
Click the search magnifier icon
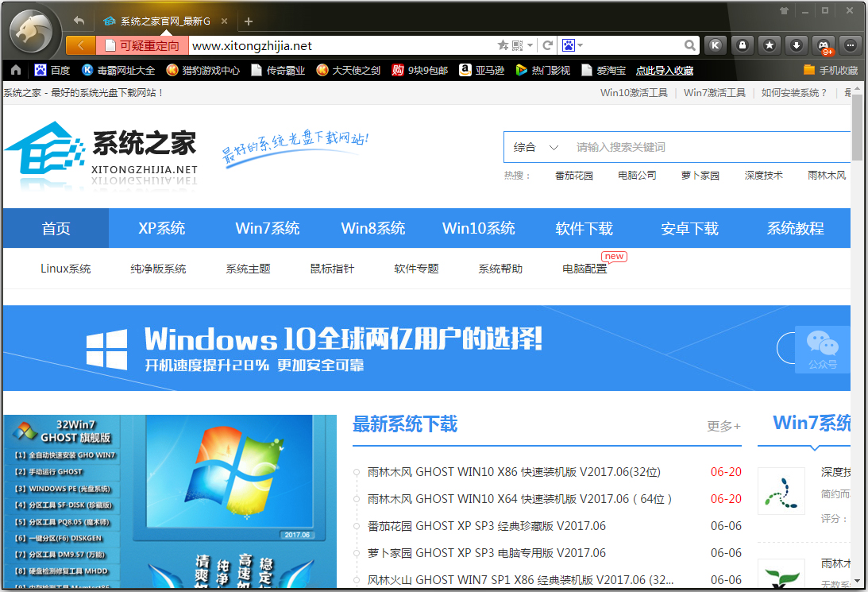tap(690, 46)
